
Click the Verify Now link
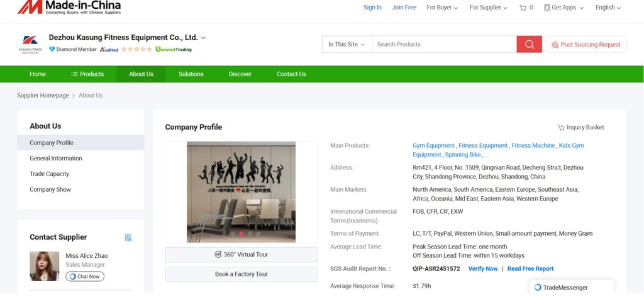pos(482,269)
